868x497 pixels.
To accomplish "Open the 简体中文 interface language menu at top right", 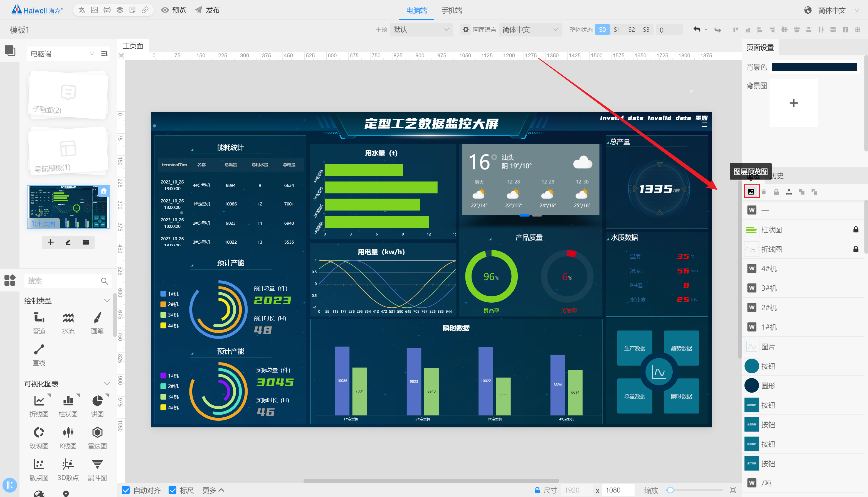I will (x=832, y=11).
